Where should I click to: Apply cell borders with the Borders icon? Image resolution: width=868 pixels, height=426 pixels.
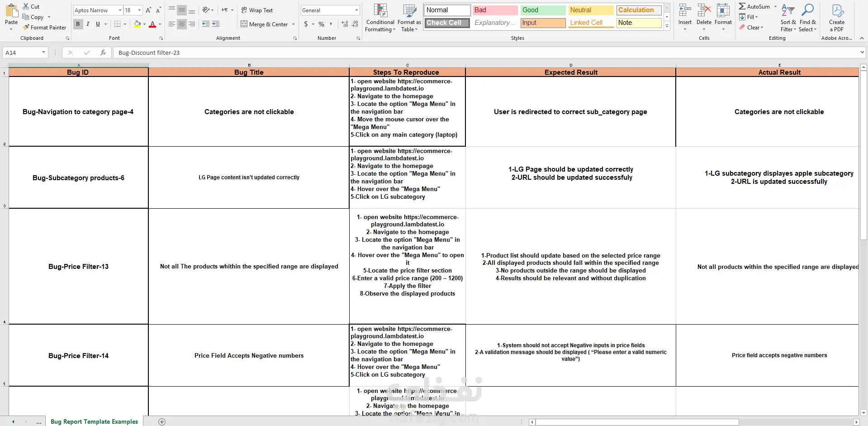point(118,24)
